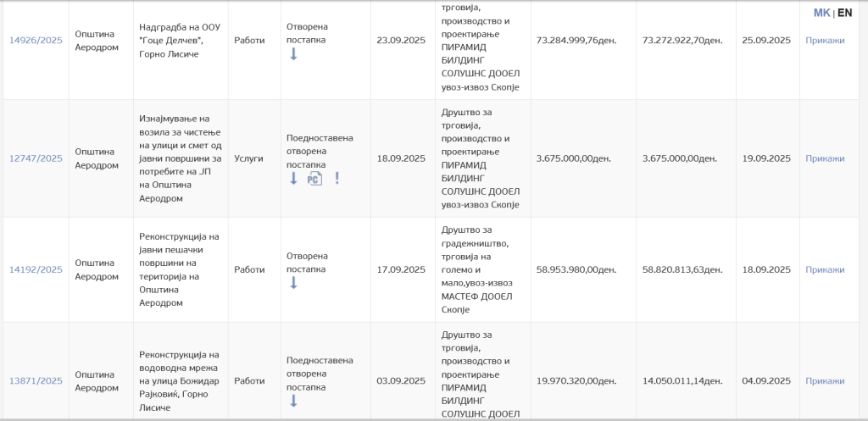
Task: Open contract number 14926/2025
Action: 36,40
